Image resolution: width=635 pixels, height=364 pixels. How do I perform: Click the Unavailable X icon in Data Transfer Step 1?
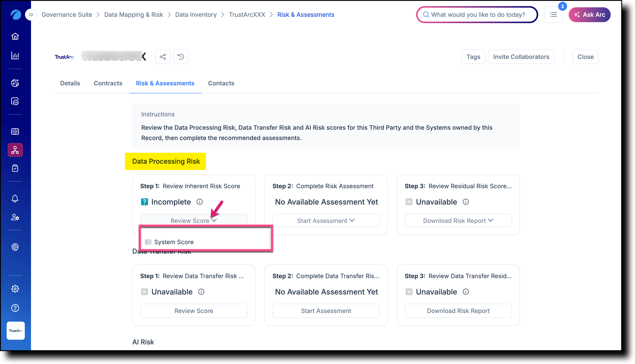coord(144,292)
